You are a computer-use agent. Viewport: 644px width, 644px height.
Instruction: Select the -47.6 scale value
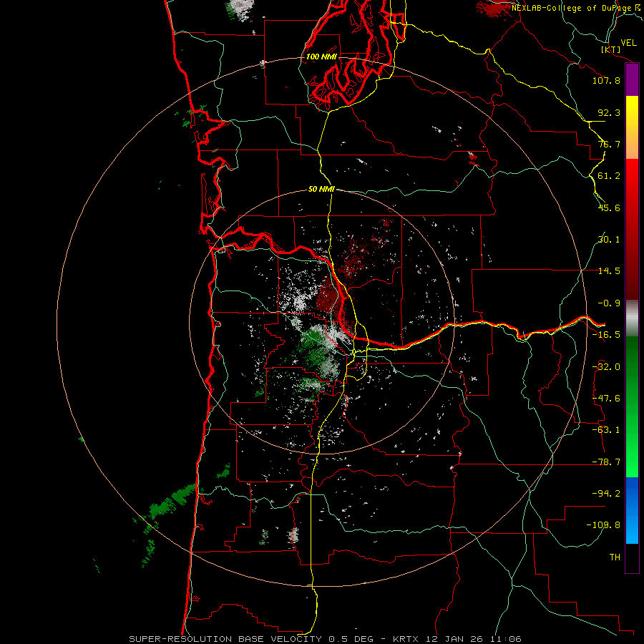(606, 399)
